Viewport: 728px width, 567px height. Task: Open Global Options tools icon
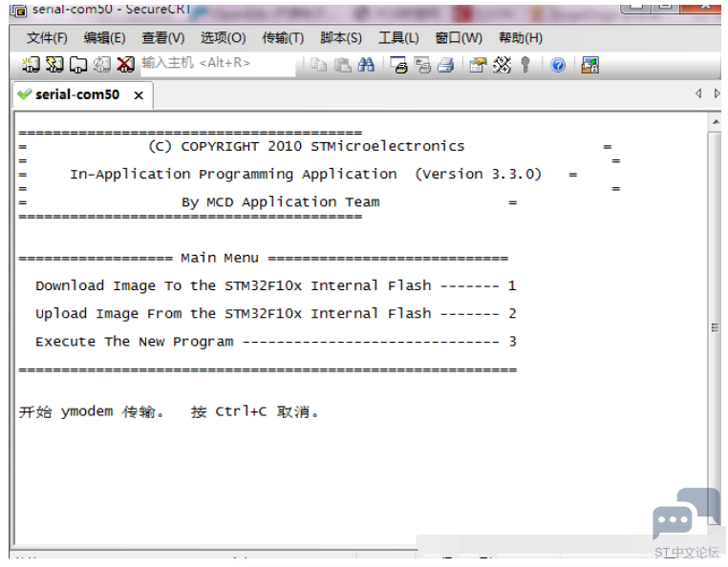tap(502, 65)
